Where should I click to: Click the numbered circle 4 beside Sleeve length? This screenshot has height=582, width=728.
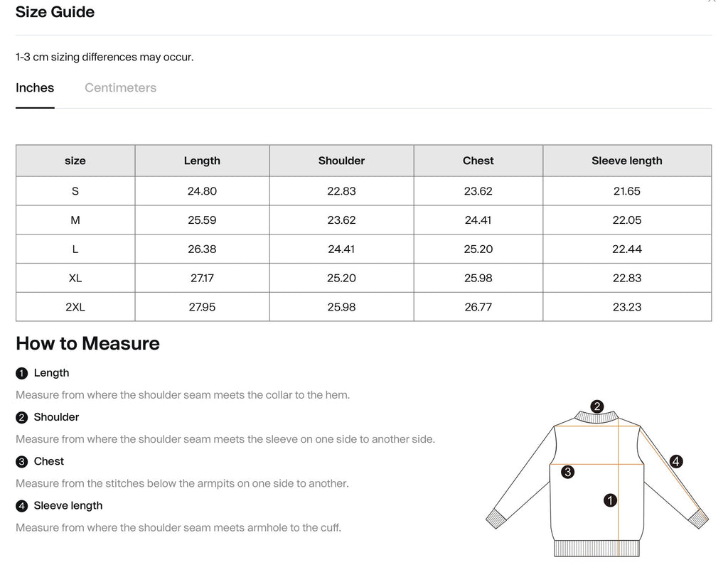(21, 505)
